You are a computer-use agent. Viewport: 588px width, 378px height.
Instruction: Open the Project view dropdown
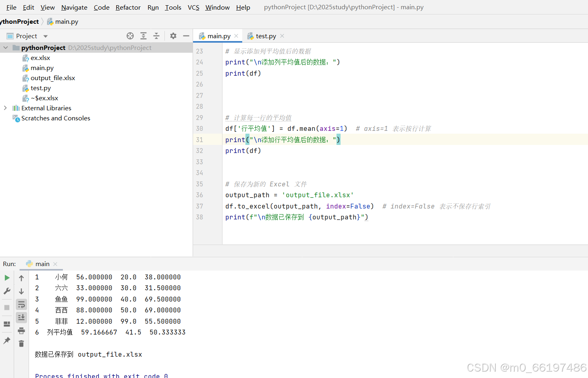[46, 36]
